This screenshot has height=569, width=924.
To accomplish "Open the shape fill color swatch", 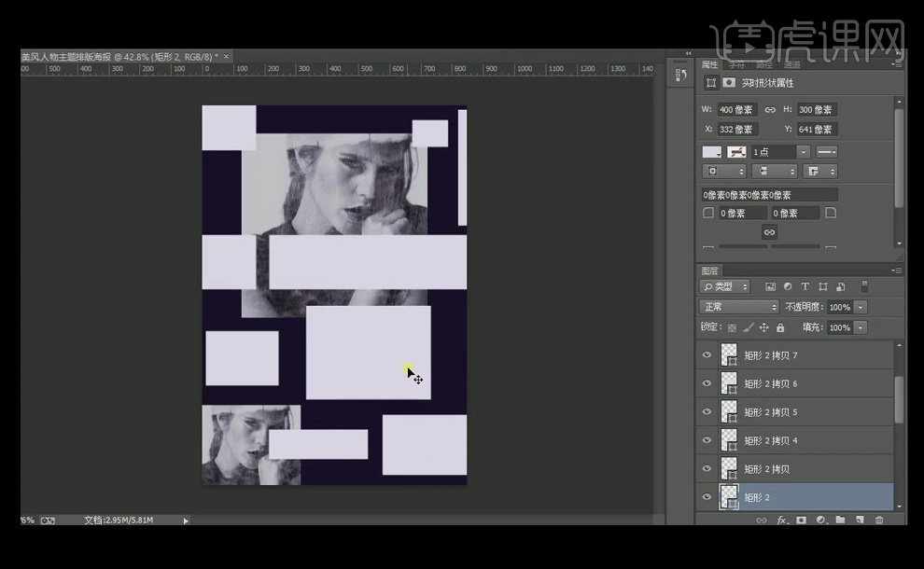I will click(712, 152).
